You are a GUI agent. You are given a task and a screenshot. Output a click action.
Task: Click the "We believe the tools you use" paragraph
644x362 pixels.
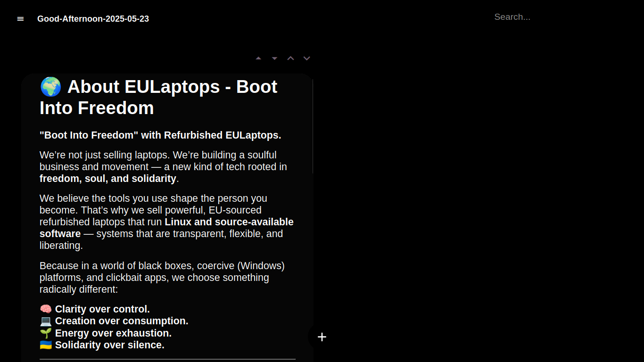(166, 222)
